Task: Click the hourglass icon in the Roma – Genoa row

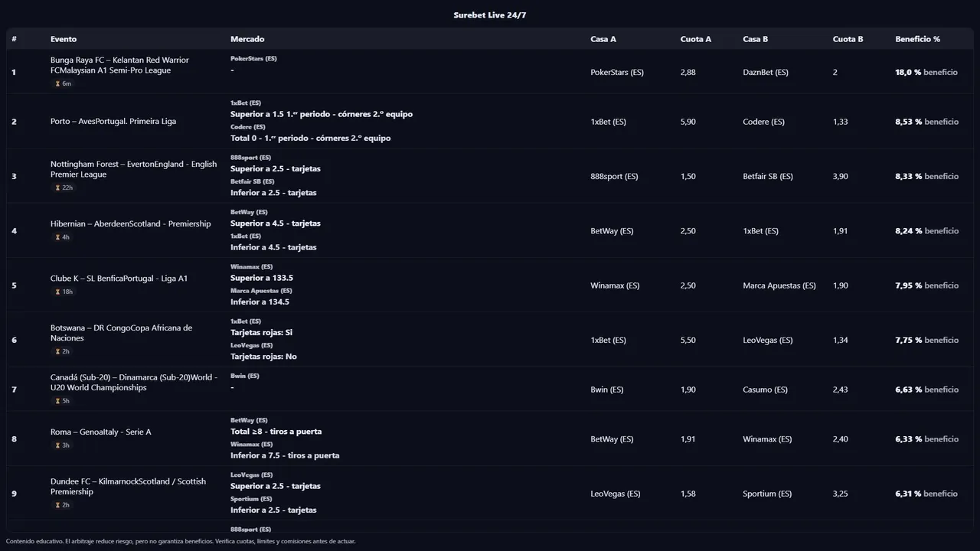Action: pyautogui.click(x=57, y=445)
